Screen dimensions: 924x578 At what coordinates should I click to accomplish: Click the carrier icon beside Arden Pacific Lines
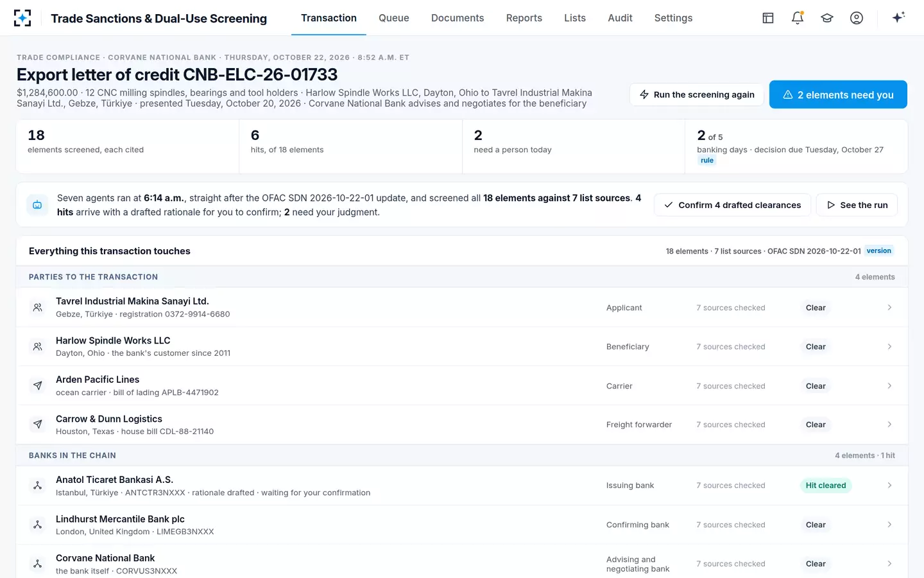coord(38,386)
